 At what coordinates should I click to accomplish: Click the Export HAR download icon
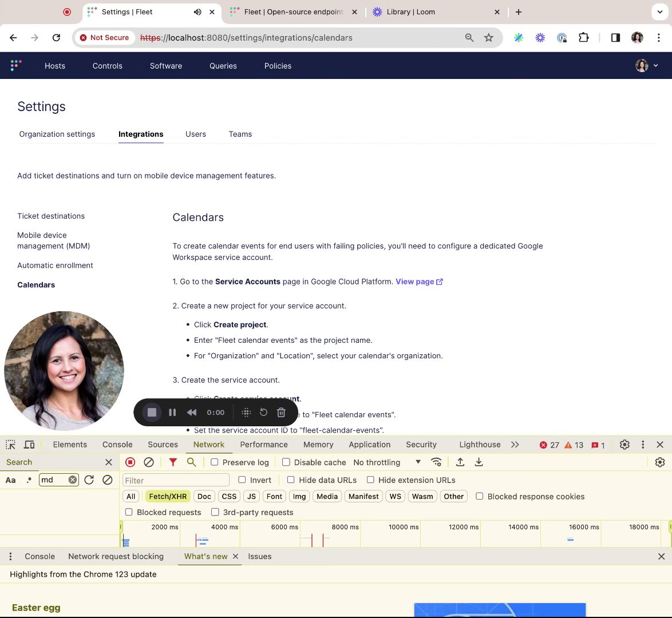tap(479, 462)
